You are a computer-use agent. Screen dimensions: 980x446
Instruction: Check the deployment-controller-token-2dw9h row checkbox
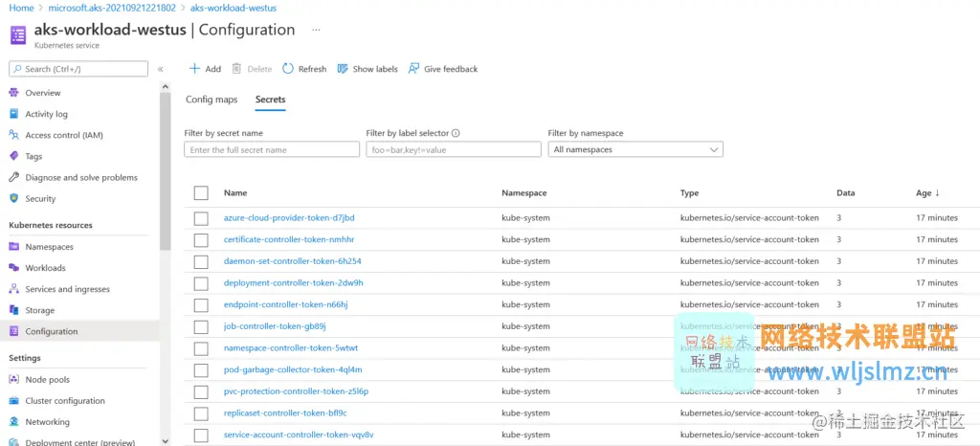(201, 283)
